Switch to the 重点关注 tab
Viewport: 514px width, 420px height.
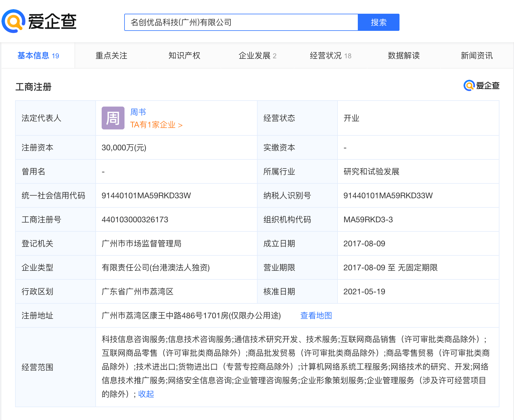coord(111,56)
